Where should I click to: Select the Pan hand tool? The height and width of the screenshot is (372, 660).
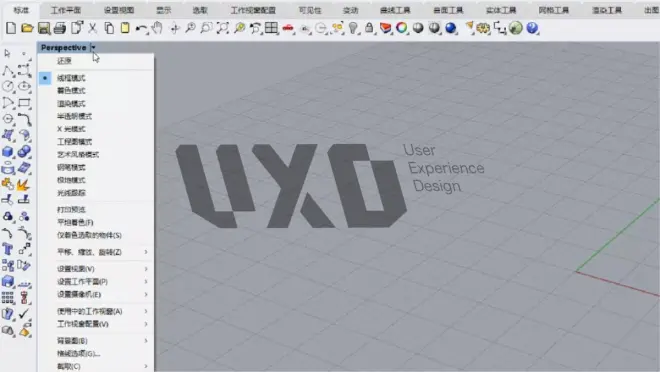[157, 28]
